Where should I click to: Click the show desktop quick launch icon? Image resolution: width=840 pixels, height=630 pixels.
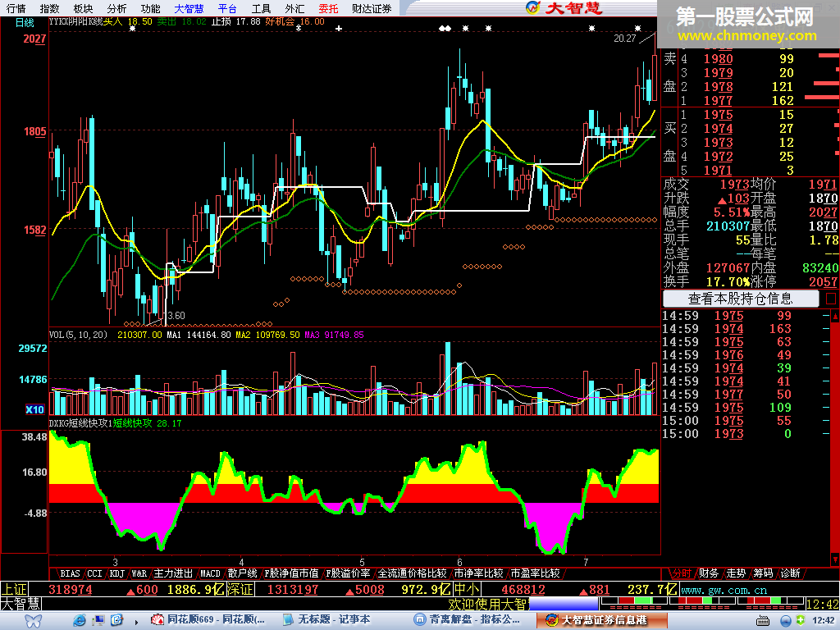coord(98,620)
